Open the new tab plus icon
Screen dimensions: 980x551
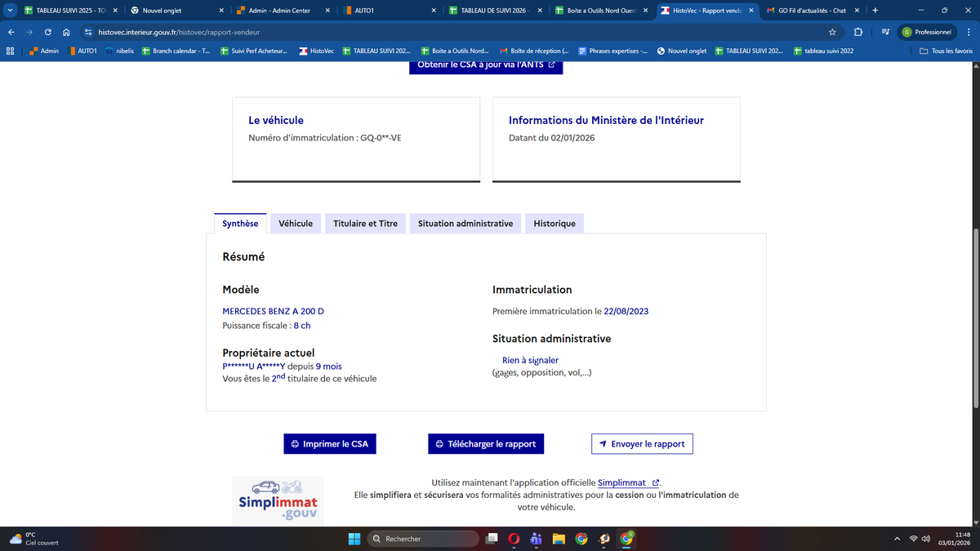[x=875, y=11]
